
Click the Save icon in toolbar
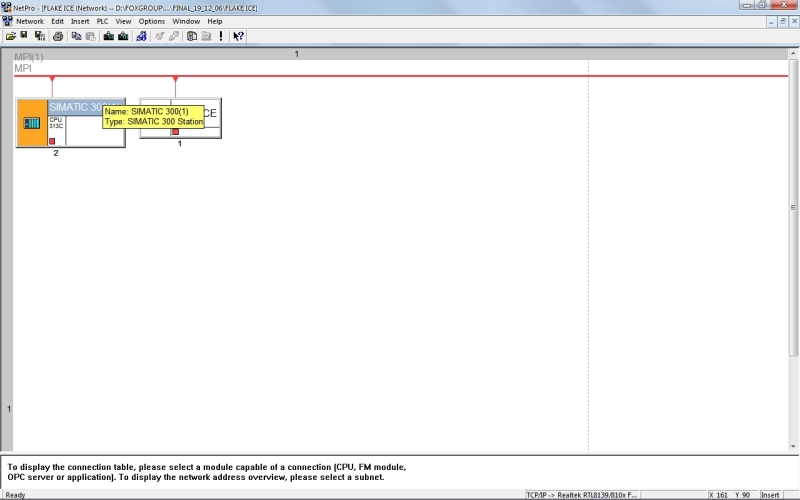click(x=24, y=36)
